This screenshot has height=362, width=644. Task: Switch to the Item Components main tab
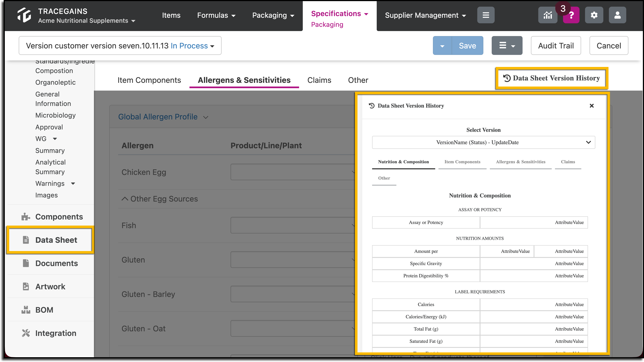point(149,80)
